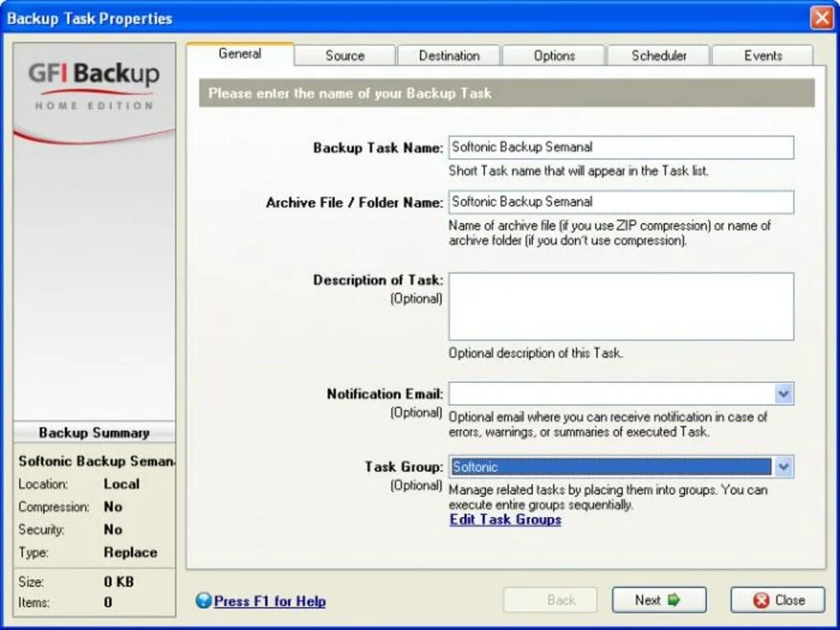Click the 'Optional description of this Task.' hint
The image size is (840, 630).
[x=536, y=353]
